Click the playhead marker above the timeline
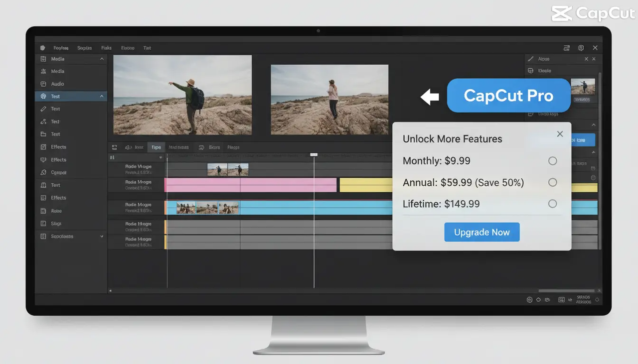The image size is (638, 364). tap(314, 154)
